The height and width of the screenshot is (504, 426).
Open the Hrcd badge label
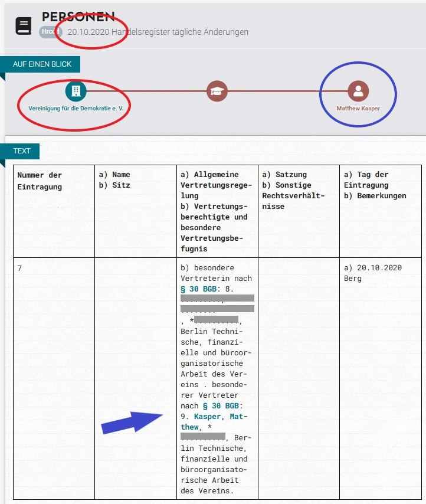tap(50, 31)
